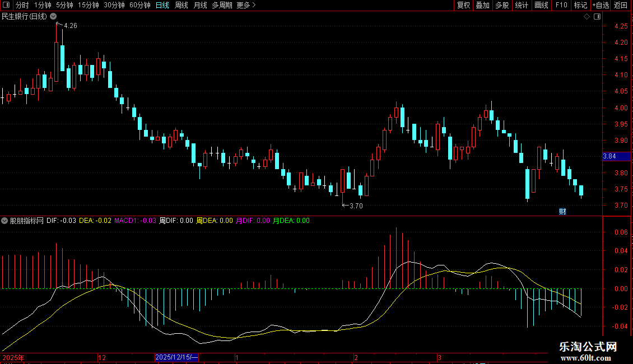Click the 2025/12/15 date marker on timeline
633x364 pixels.
coord(176,357)
